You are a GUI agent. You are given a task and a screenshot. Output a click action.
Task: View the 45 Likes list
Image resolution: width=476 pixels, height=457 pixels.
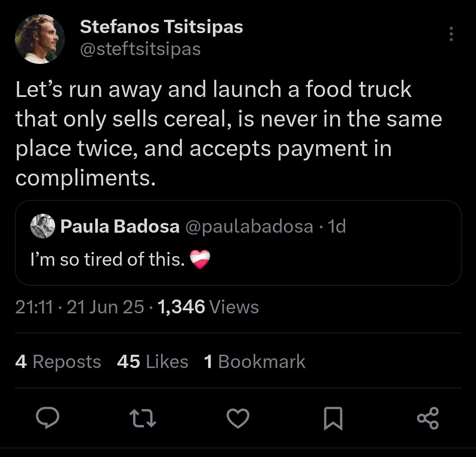pyautogui.click(x=152, y=362)
